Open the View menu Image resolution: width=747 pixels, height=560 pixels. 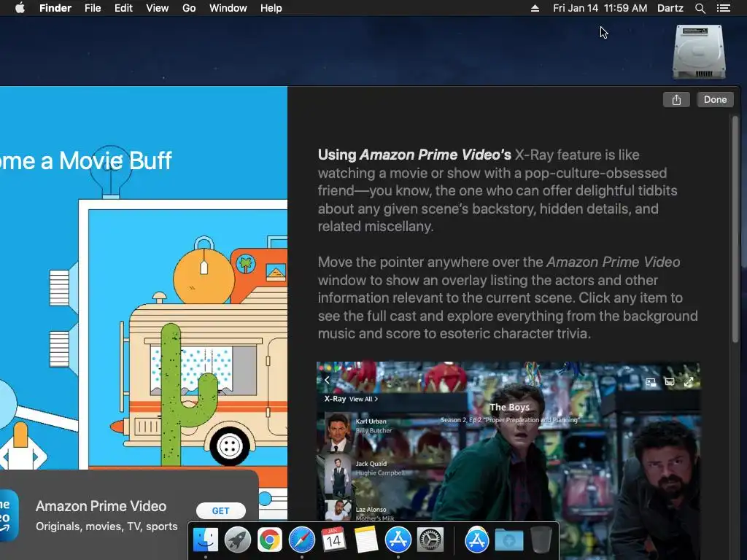[158, 8]
